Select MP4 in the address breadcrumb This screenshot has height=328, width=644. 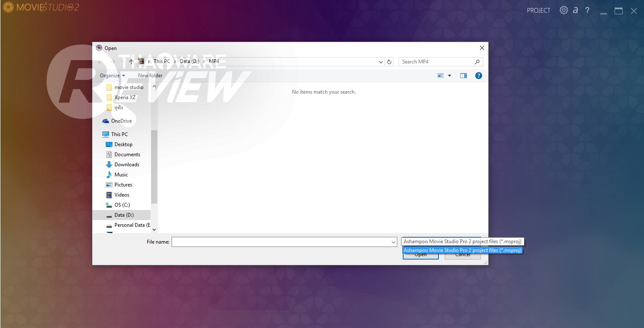coord(214,61)
